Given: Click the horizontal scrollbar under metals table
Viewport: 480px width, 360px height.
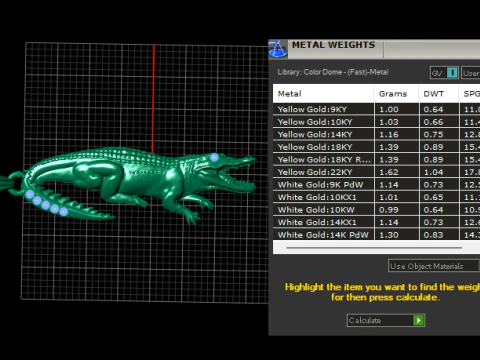Looking at the screenshot, I should 374,248.
